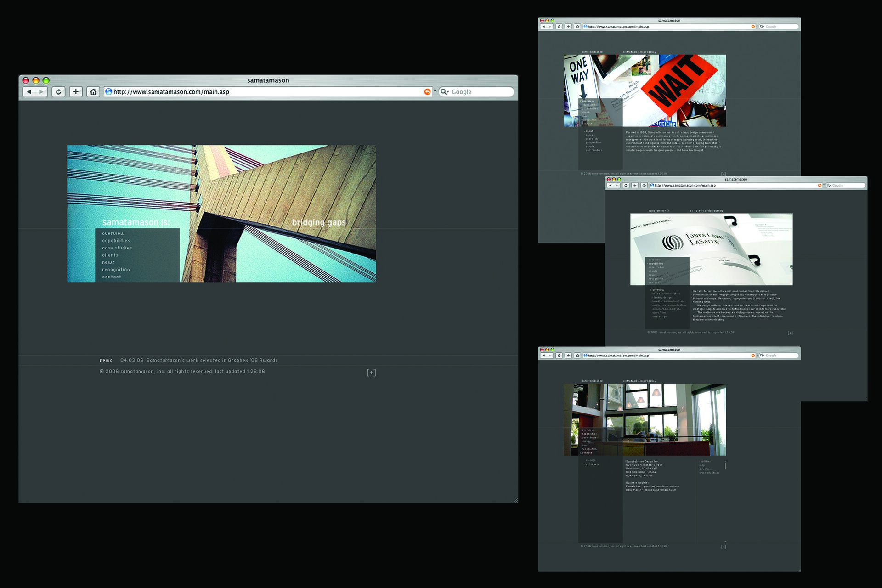The width and height of the screenshot is (882, 588).
Task: Click the Graphex '06 Awards news headline
Action: [x=211, y=360]
